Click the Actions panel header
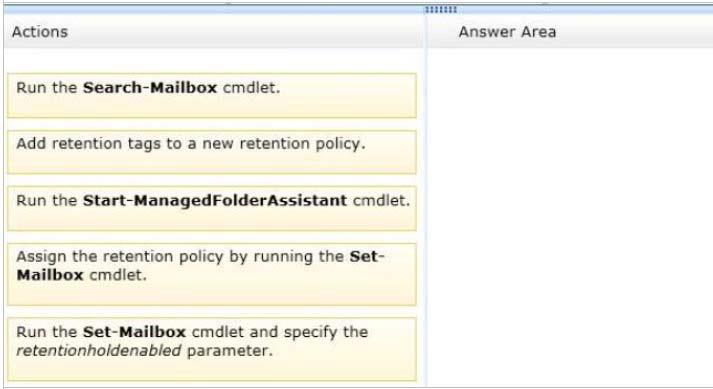This screenshot has width=713, height=389. (x=40, y=32)
